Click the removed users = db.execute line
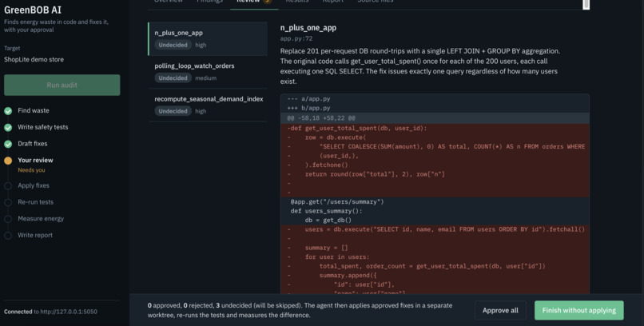Screen dimensions: 644x326 click(435, 229)
